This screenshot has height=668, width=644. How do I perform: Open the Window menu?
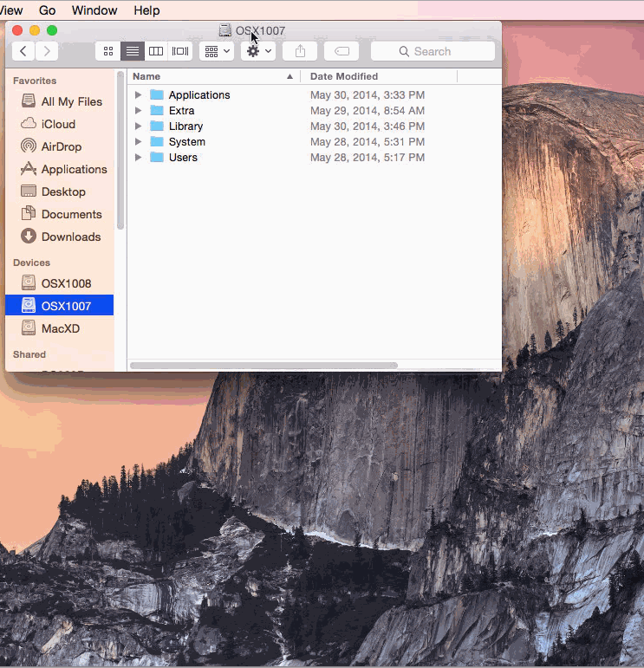coord(94,10)
